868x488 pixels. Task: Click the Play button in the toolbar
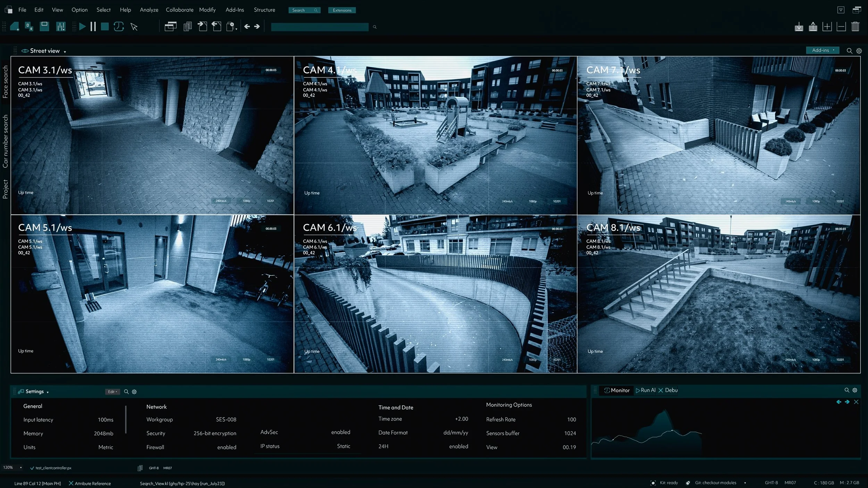click(82, 27)
